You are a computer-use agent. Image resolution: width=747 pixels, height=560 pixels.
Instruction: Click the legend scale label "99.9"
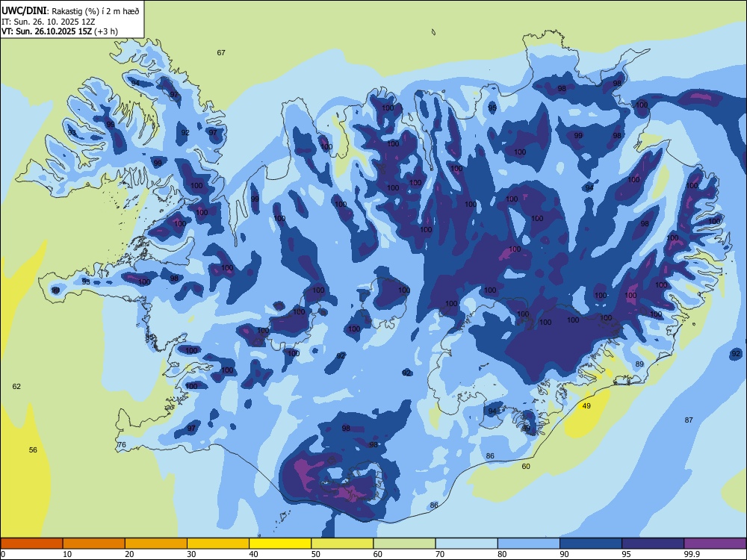click(x=691, y=554)
